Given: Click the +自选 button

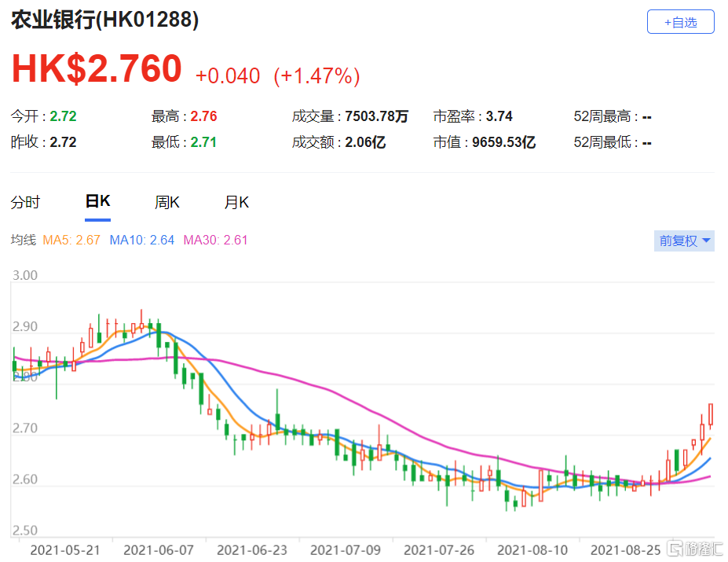Looking at the screenshot, I should tap(680, 22).
